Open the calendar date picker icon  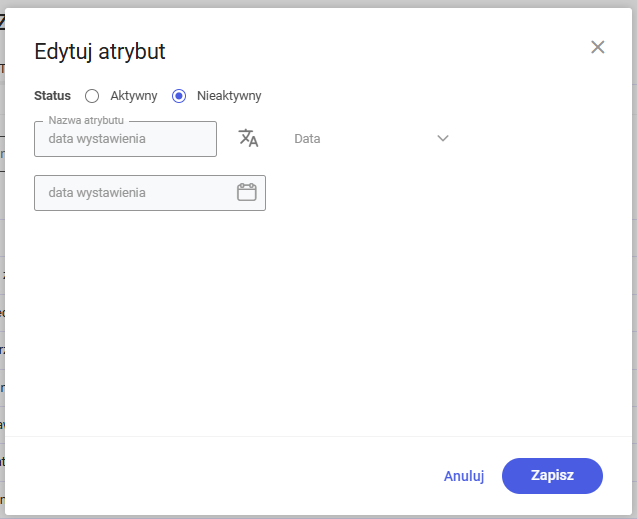[247, 192]
